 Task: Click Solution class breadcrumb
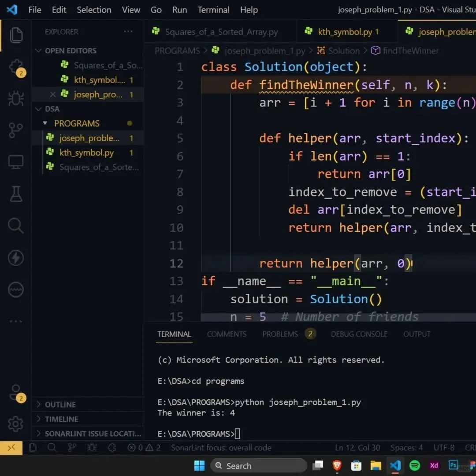tap(338, 51)
